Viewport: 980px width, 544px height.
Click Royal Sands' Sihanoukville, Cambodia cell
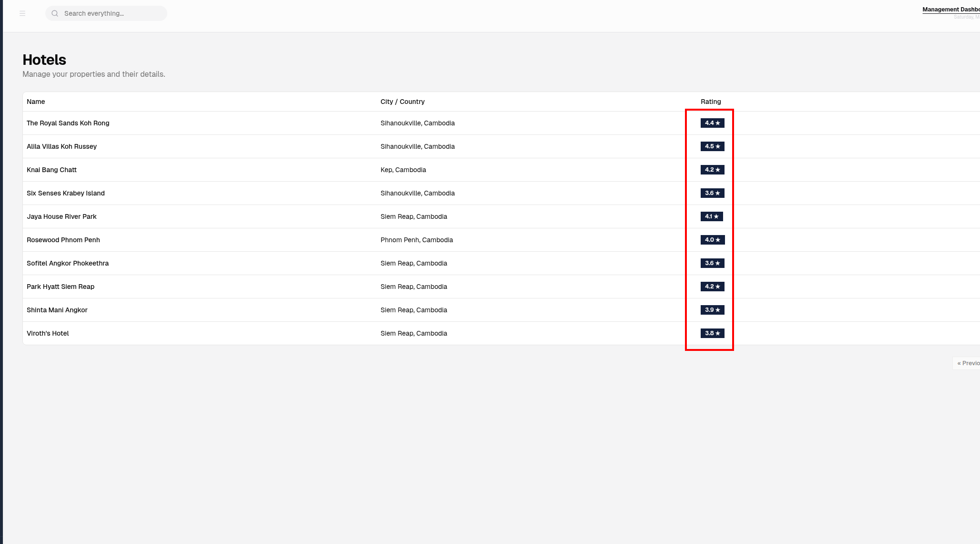418,123
